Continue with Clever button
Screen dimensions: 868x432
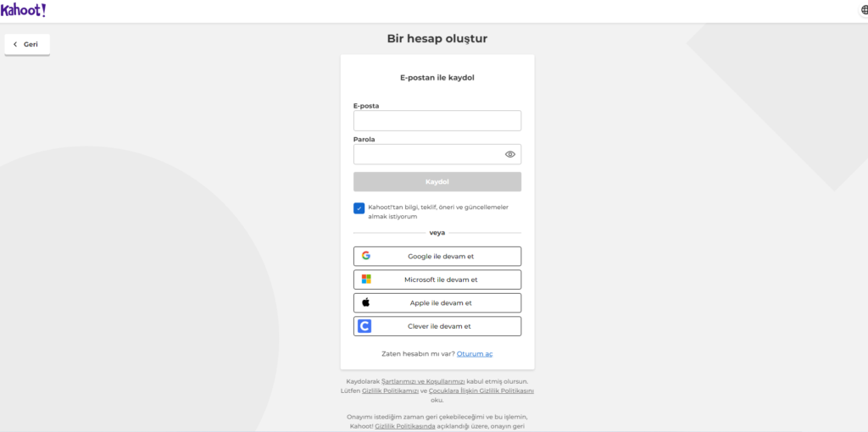pyautogui.click(x=437, y=326)
